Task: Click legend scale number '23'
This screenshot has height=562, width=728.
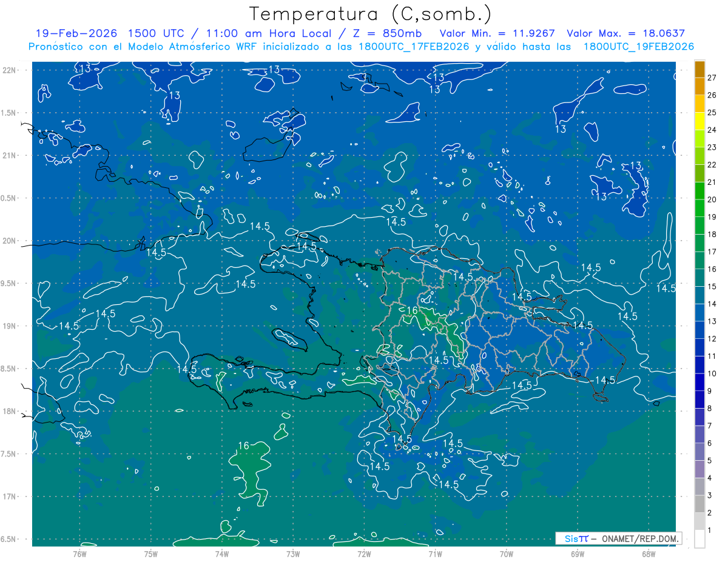Action: click(x=712, y=147)
